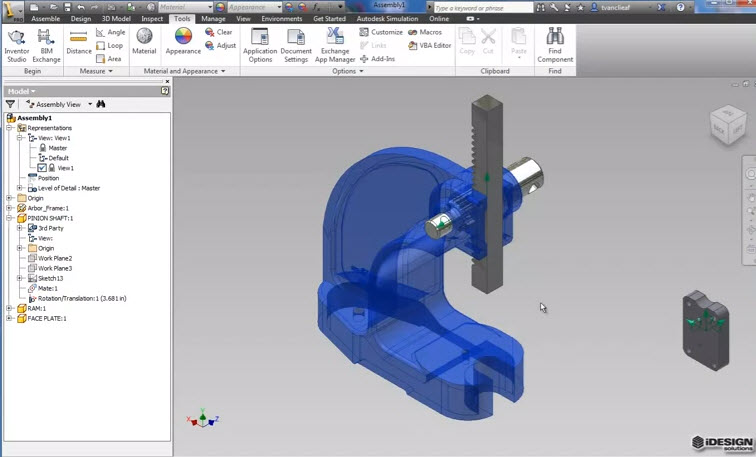Screen dimensions: 756x457
Task: Open the Material browser
Action: click(144, 41)
